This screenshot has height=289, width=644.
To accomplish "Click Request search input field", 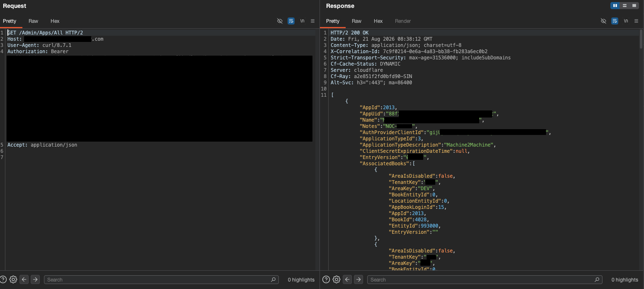I will pos(161,279).
